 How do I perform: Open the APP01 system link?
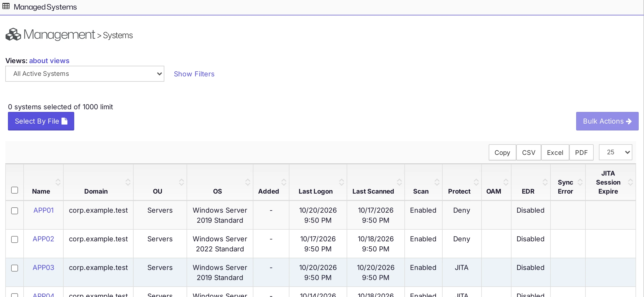click(43, 210)
